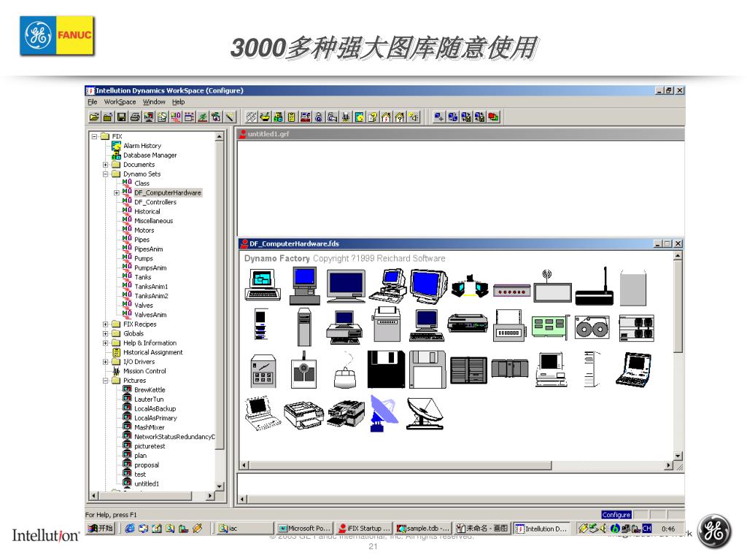
Task: Select the black floppy disk dynamo
Action: click(386, 370)
